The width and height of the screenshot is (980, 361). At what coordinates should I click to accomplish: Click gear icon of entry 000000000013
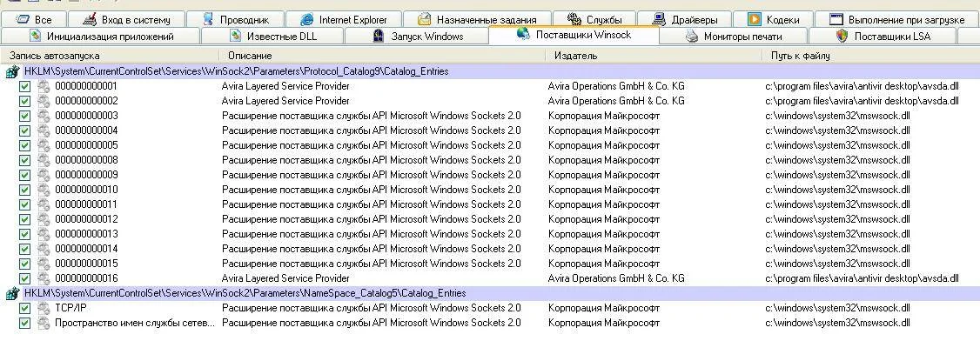tap(44, 234)
